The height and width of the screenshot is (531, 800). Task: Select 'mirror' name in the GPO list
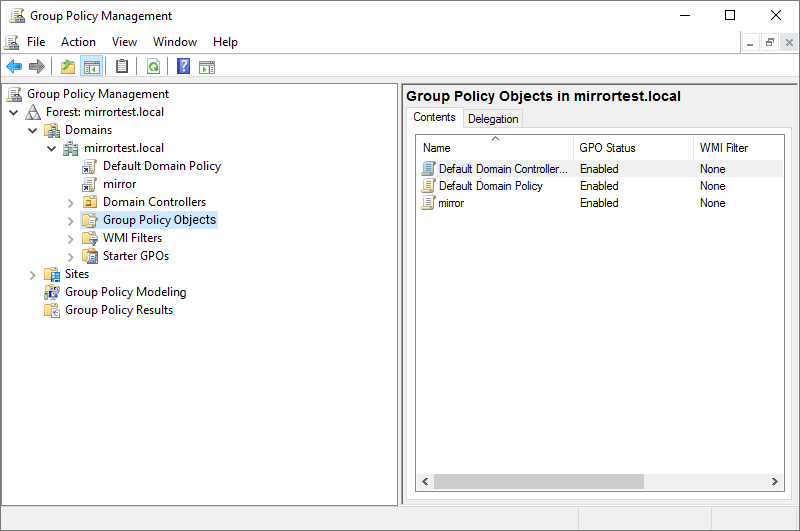coord(451,203)
